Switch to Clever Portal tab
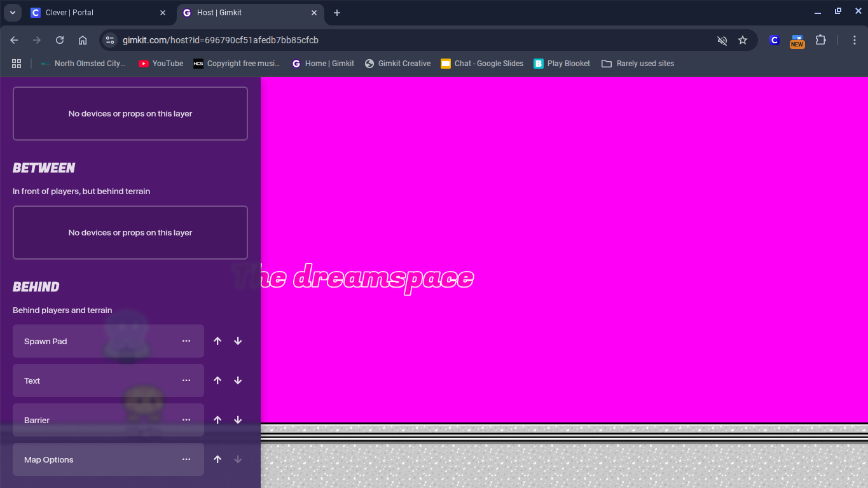The height and width of the screenshot is (488, 868). tap(89, 13)
